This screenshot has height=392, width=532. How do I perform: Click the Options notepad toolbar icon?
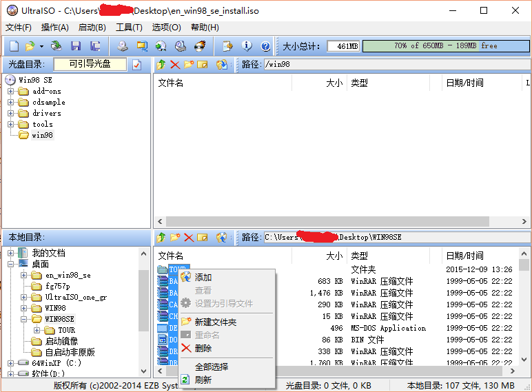click(227, 45)
